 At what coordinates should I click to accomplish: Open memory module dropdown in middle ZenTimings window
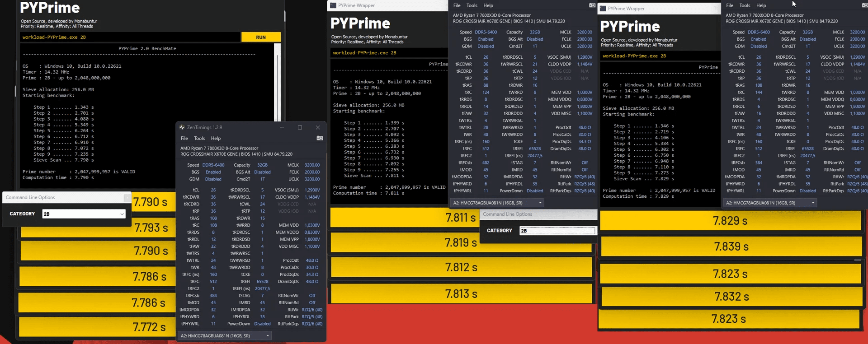point(497,203)
